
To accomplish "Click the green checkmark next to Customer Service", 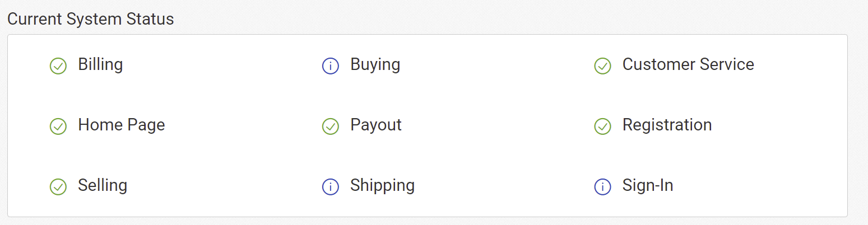I will pyautogui.click(x=602, y=66).
